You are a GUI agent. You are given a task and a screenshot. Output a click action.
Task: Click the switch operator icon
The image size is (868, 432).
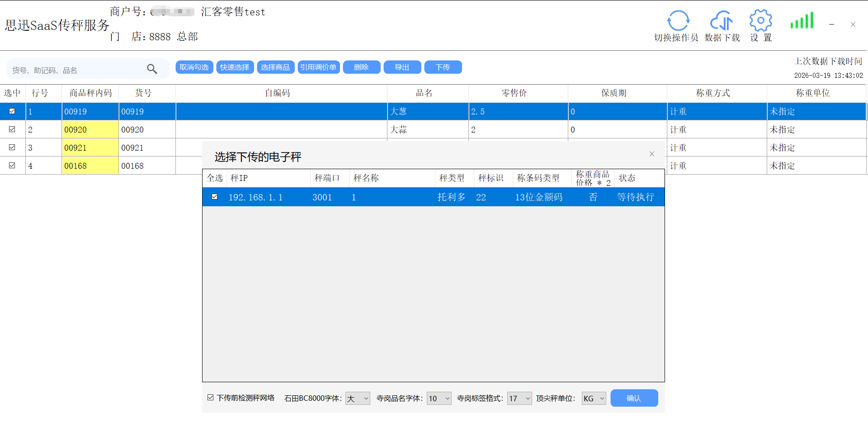678,21
